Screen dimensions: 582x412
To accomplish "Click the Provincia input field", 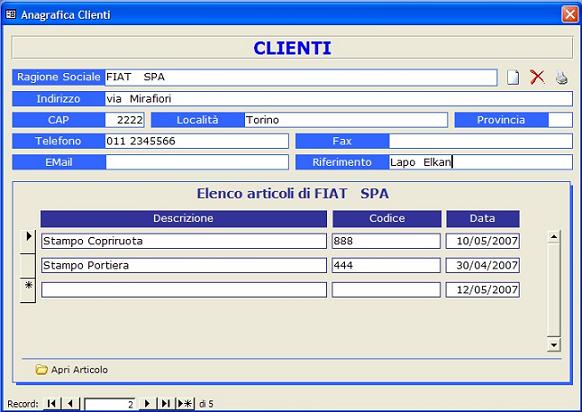I will point(560,120).
